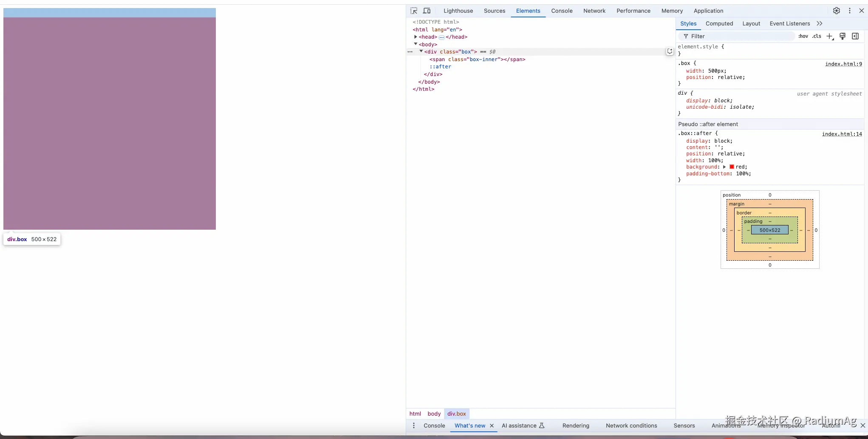Open the Memory panel
This screenshot has height=439, width=868.
(672, 11)
